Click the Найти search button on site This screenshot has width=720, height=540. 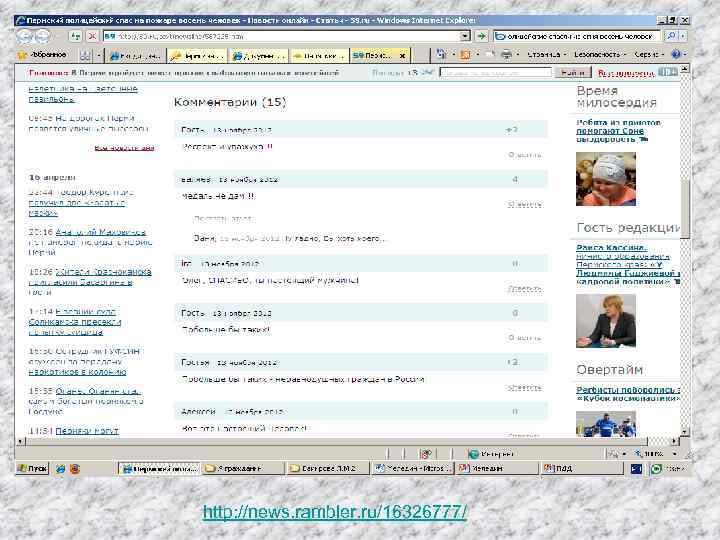point(572,73)
